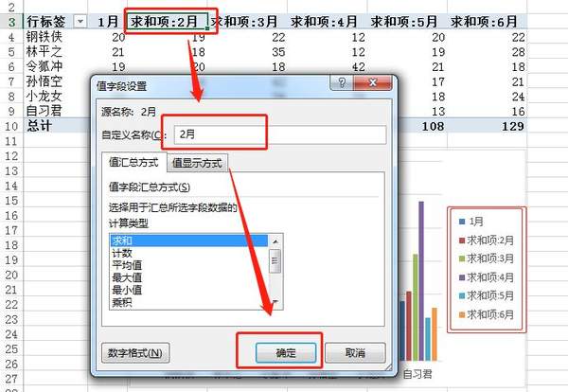
Task: Select 最大值 calculation type
Action: (127, 278)
